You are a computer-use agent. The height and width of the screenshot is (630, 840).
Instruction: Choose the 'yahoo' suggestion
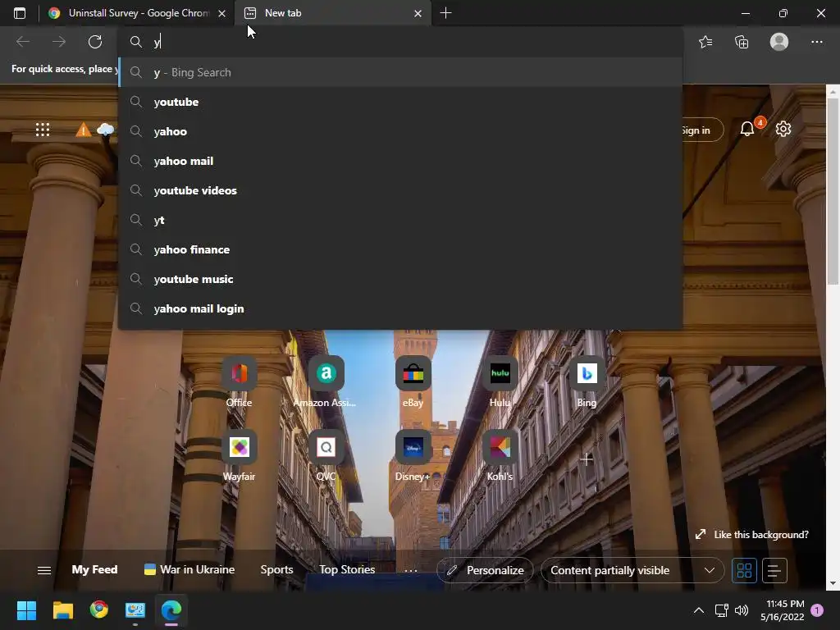(x=400, y=131)
